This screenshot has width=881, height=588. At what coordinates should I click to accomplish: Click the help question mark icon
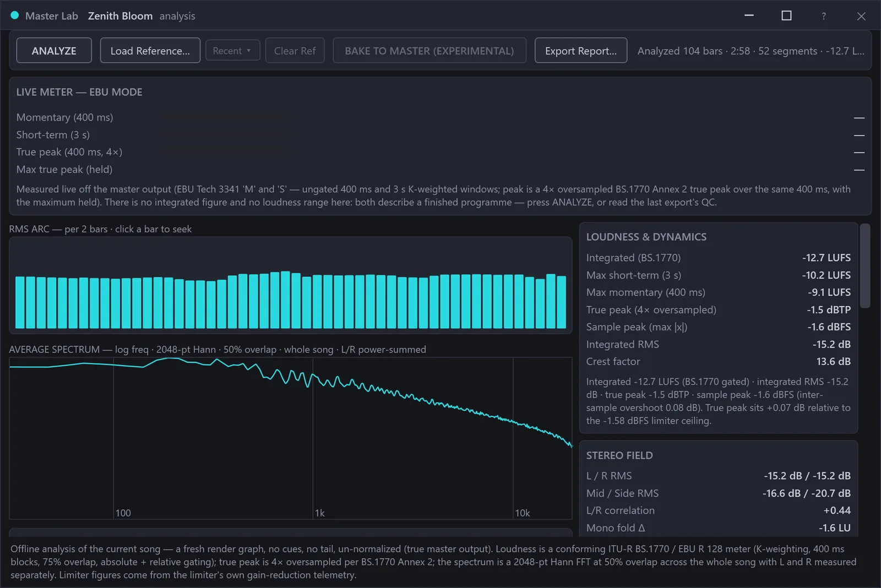pos(824,16)
